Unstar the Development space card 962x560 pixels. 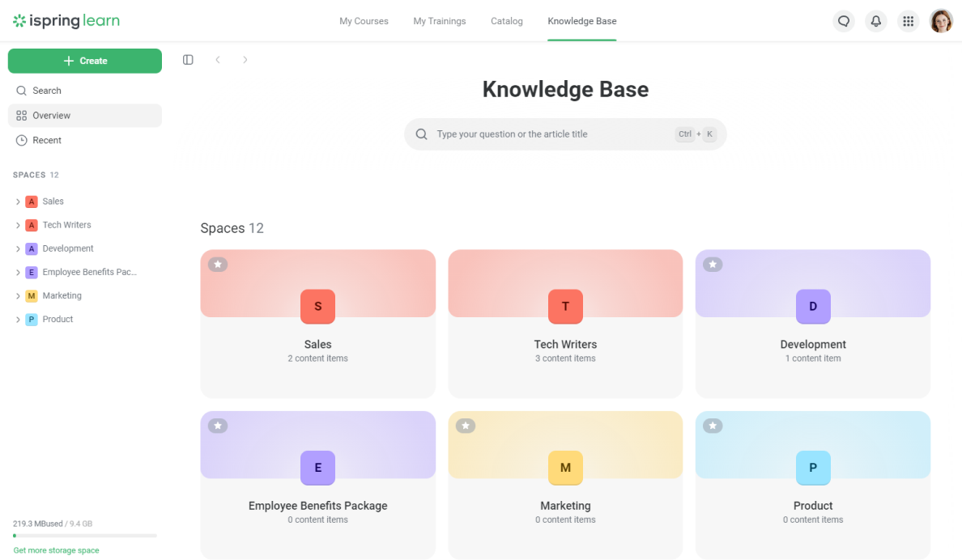click(713, 264)
